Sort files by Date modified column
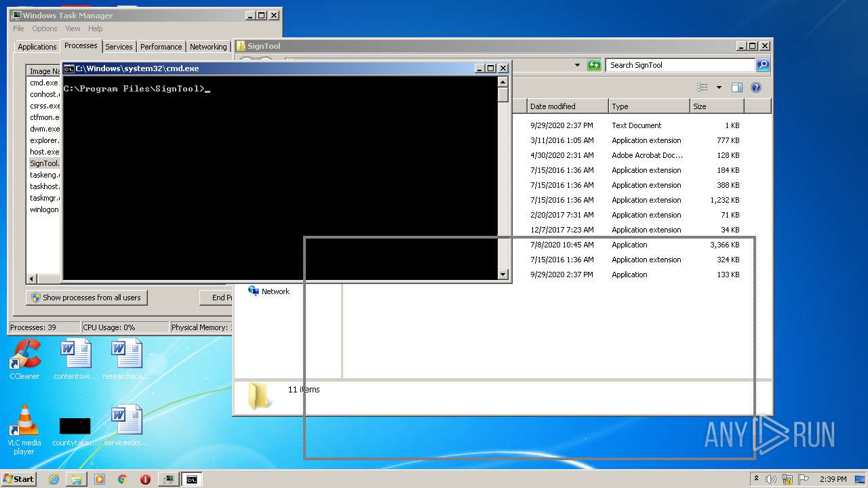Screen dimensions: 868x488 coord(568,106)
